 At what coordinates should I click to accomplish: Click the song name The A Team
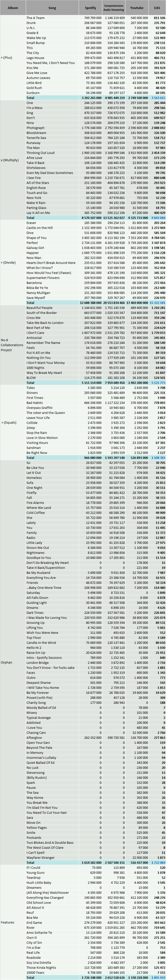(x=35, y=18)
